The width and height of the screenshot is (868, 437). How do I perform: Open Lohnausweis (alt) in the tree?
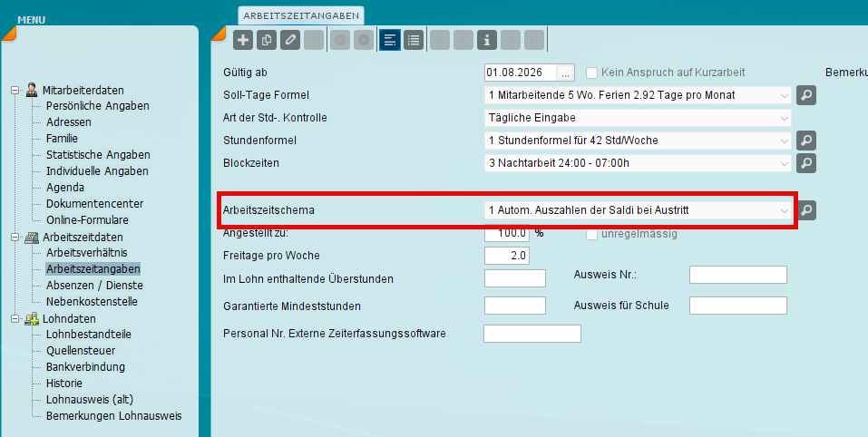[90, 400]
